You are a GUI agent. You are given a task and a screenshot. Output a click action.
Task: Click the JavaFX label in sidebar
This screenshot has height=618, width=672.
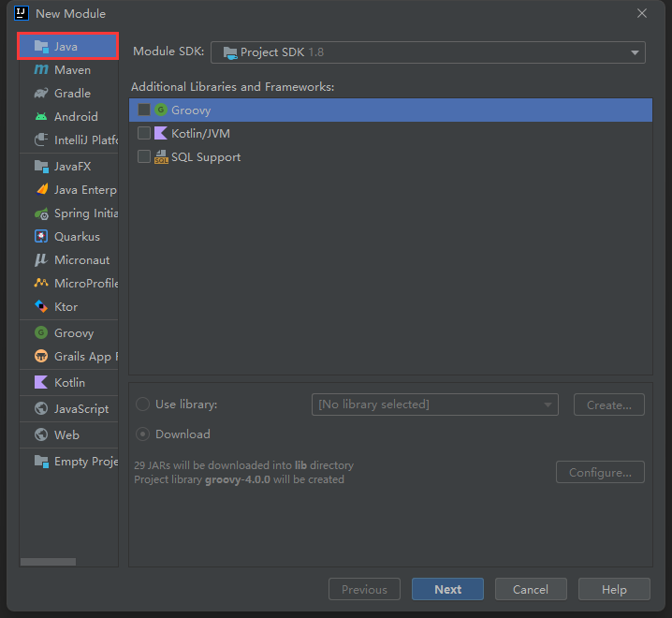click(x=72, y=167)
